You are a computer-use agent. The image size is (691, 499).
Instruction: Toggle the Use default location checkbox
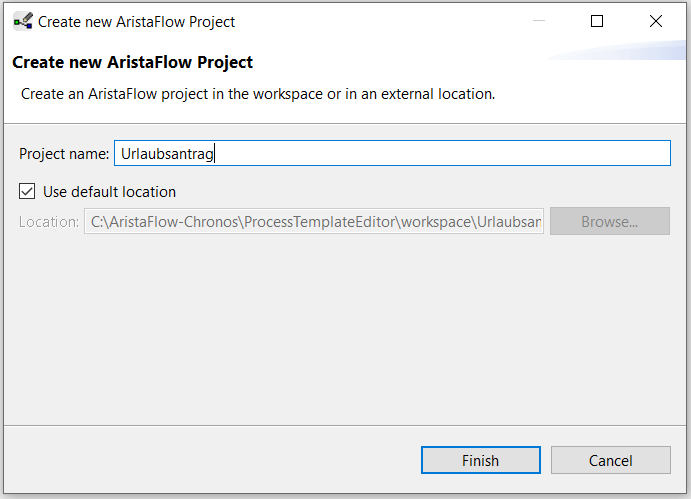[27, 191]
